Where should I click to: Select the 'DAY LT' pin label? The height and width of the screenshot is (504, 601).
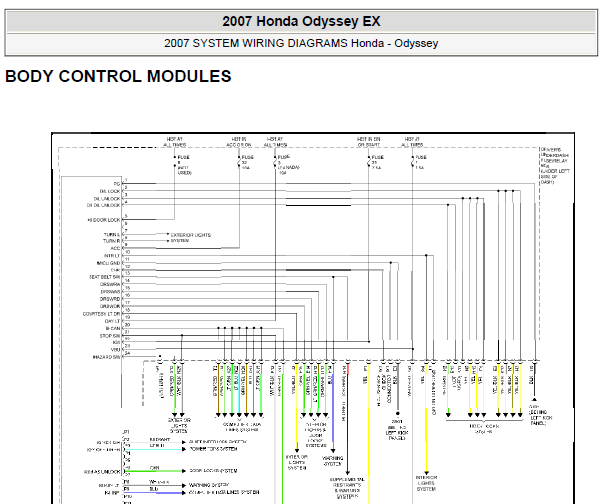[x=113, y=321]
